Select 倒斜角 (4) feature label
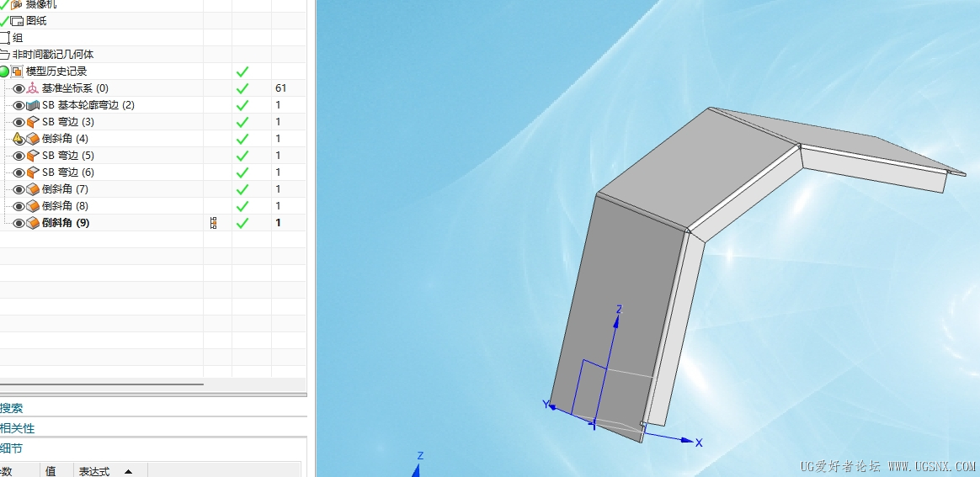Viewport: 980px width, 477px height. point(65,139)
